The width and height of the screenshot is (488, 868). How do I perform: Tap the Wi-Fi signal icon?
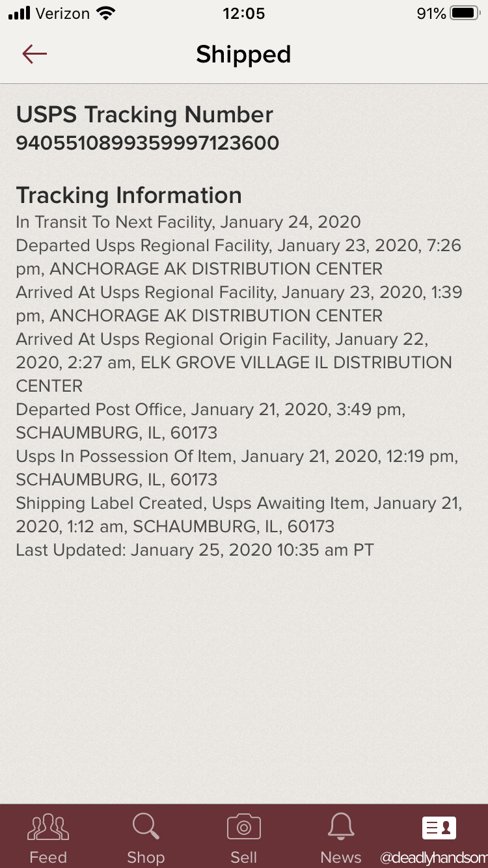tap(105, 13)
